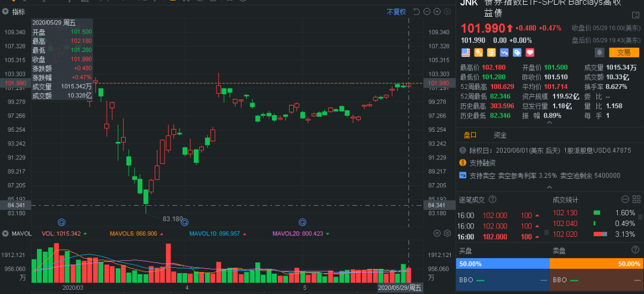Click the JNK ticker symbol

[x=469, y=3]
